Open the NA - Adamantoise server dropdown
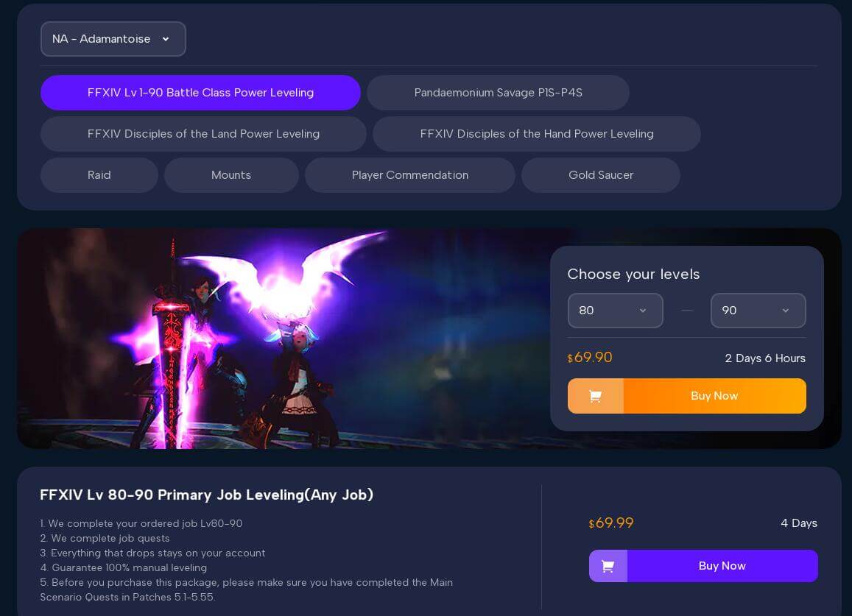The width and height of the screenshot is (852, 616). click(x=113, y=39)
